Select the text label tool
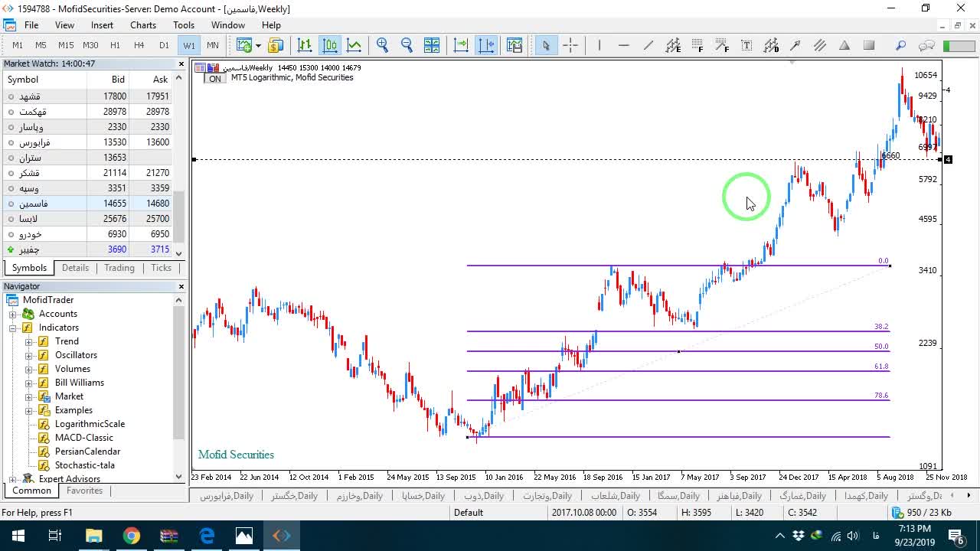Image resolution: width=980 pixels, height=551 pixels. [746, 45]
